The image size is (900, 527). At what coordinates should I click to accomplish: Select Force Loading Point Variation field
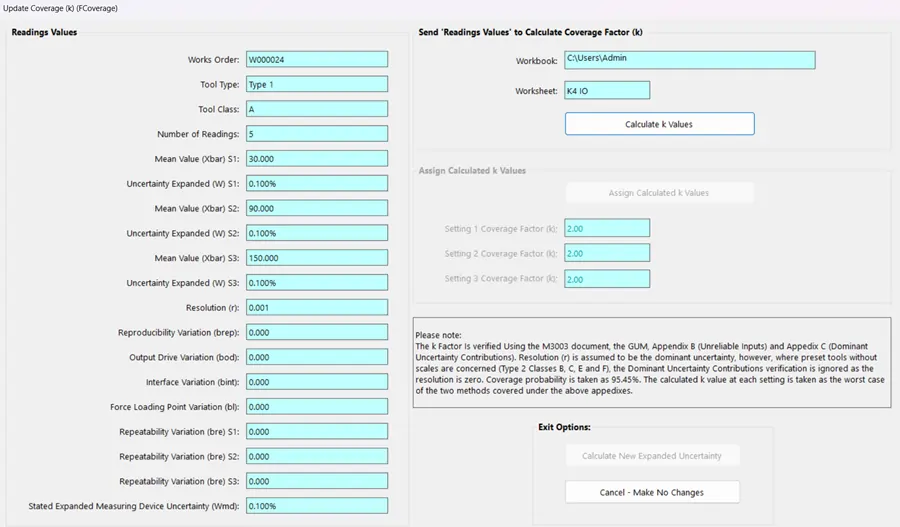pyautogui.click(x=317, y=406)
